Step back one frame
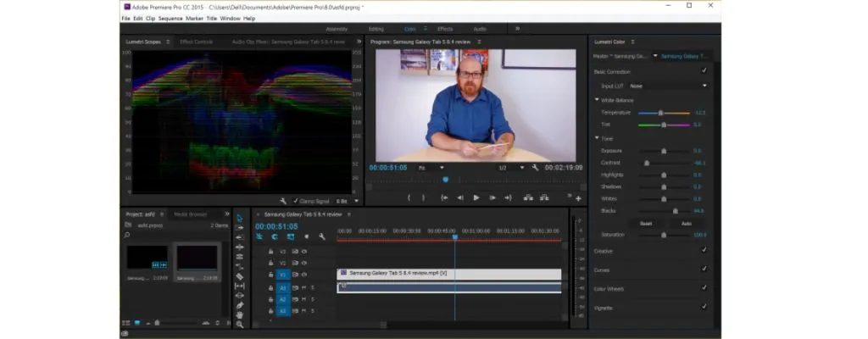Image resolution: width=868 pixels, height=339 pixels. click(460, 197)
